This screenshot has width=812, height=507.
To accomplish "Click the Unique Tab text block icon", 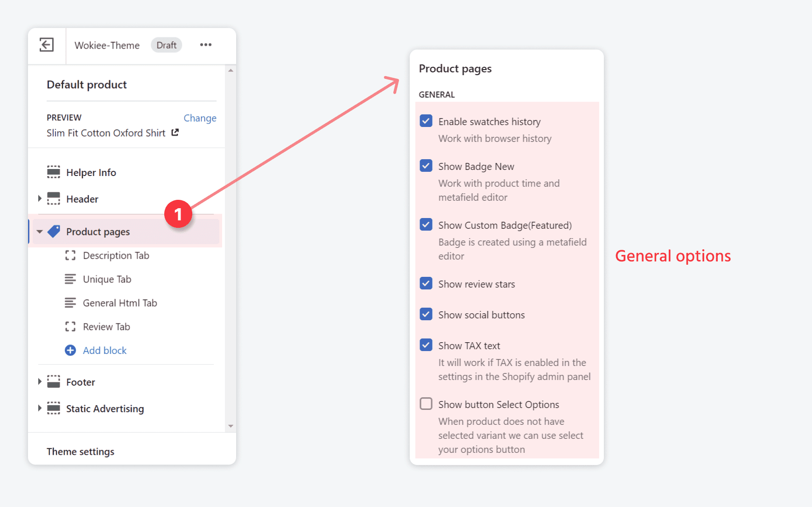I will coord(70,279).
